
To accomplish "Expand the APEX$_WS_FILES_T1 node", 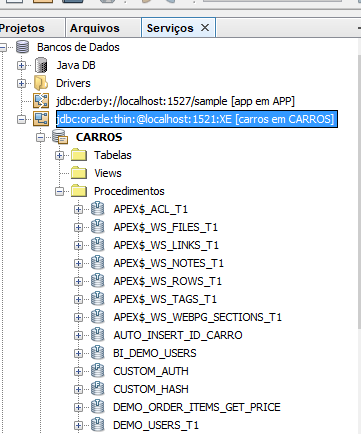I will (78, 227).
